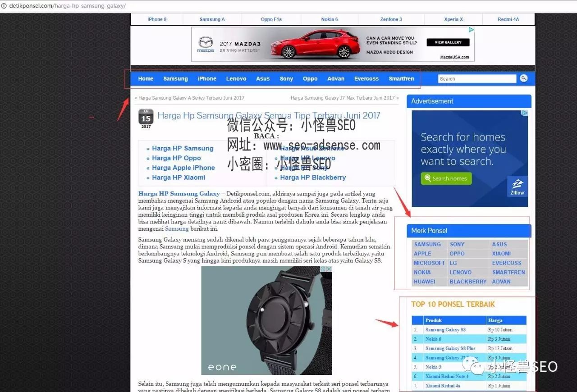
Task: Select EVERCOSS in Merk Ponsel
Action: [x=507, y=263]
